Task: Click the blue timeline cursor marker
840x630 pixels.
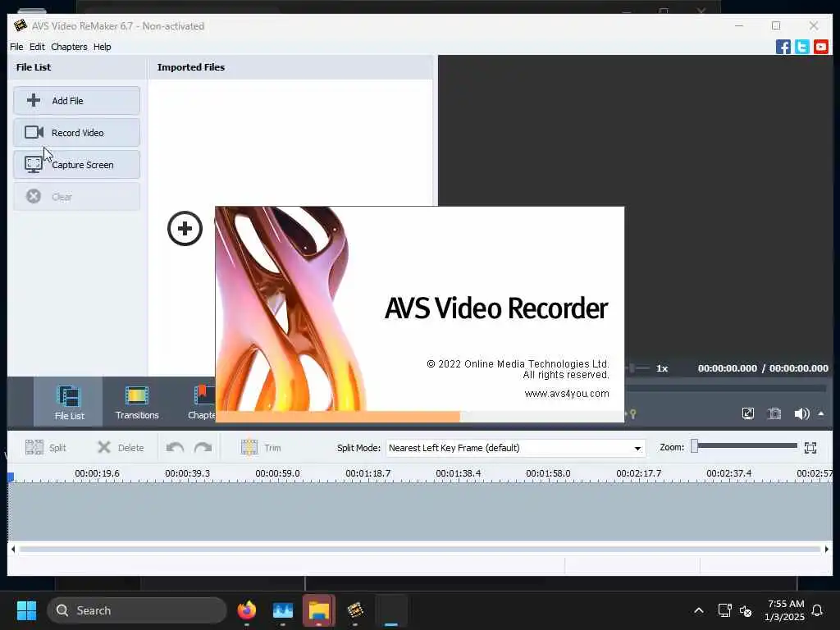Action: click(x=11, y=477)
